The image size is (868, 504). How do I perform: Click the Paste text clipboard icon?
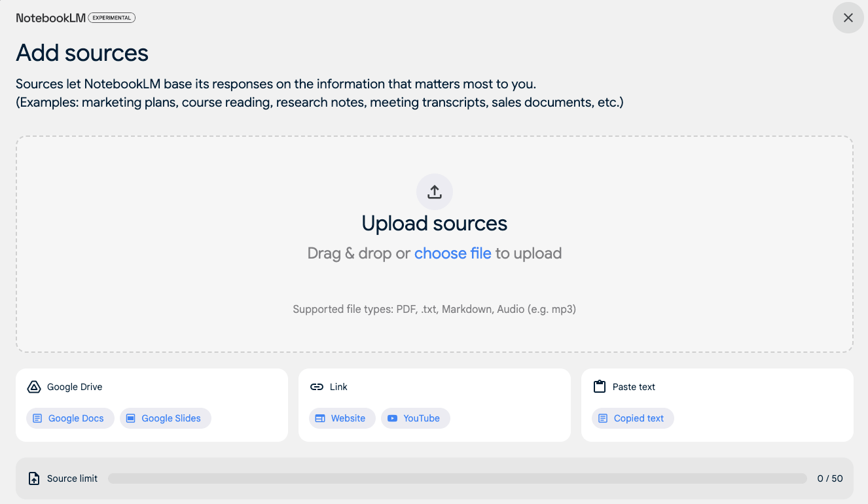pyautogui.click(x=600, y=387)
